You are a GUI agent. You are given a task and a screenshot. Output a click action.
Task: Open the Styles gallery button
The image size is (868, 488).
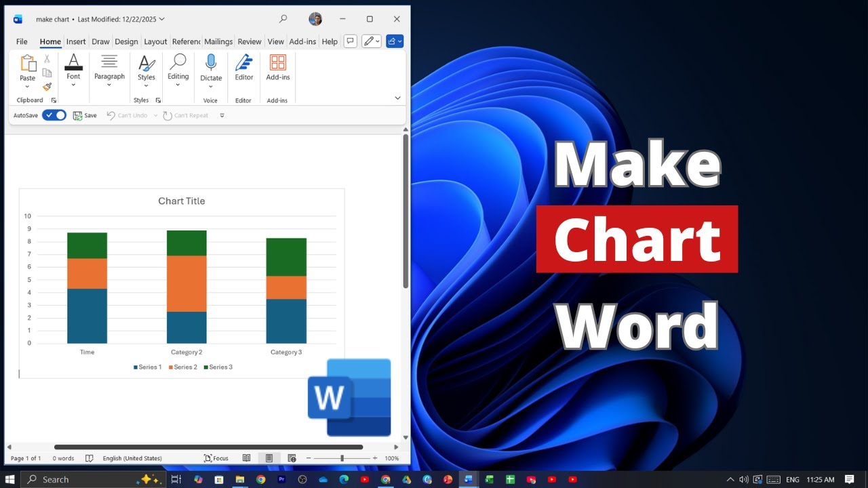coord(146,70)
